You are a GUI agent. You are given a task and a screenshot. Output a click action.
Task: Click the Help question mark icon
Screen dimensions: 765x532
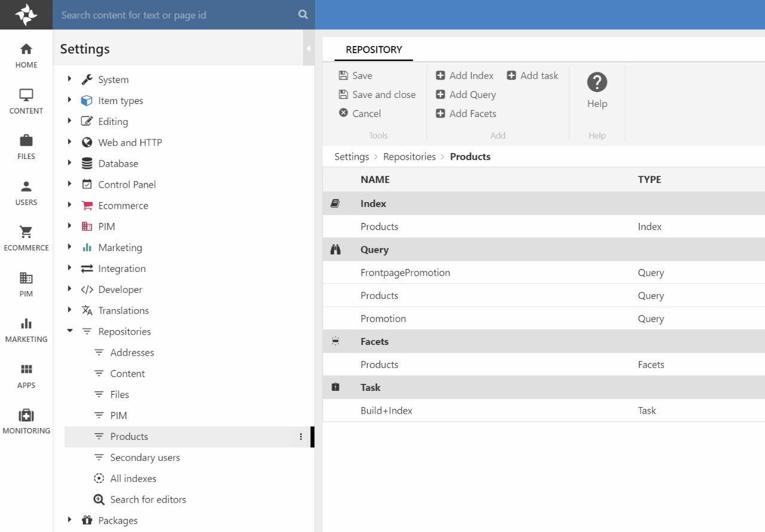[596, 82]
